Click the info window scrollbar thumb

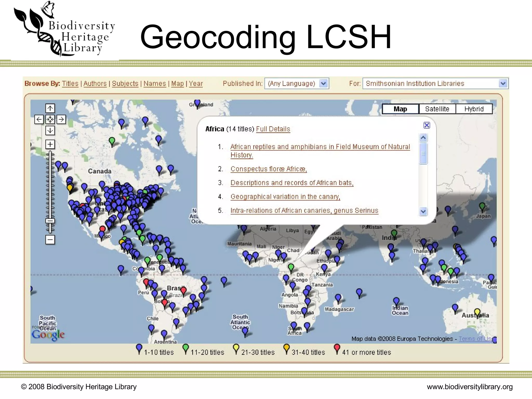pos(423,153)
